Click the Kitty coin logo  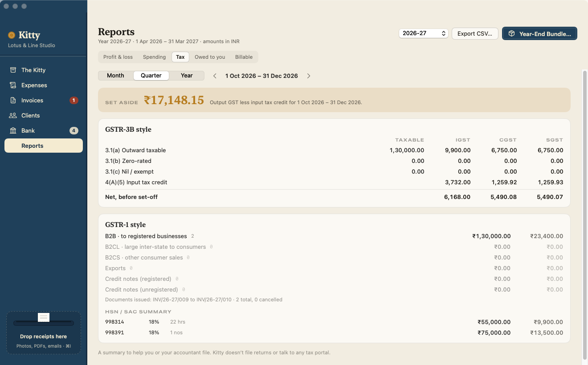click(12, 35)
